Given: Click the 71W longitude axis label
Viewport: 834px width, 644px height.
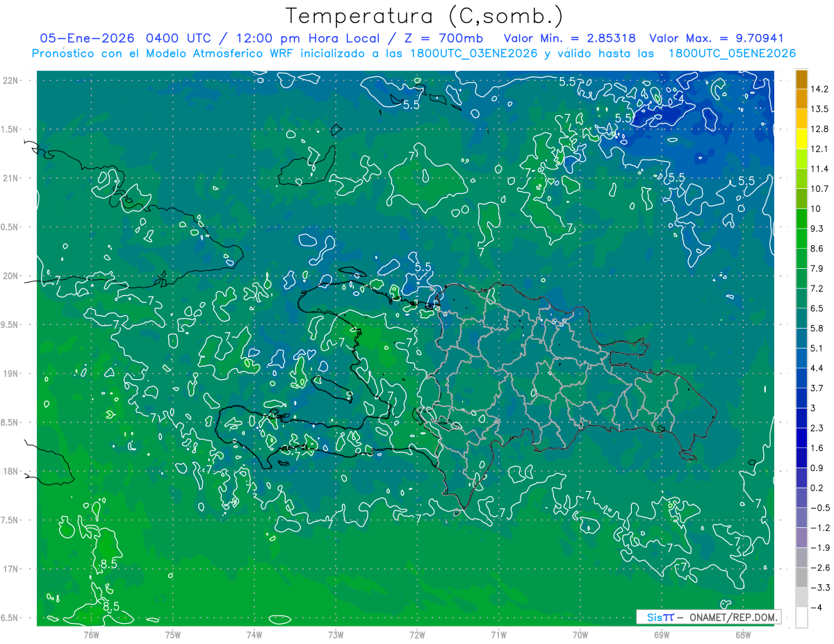Looking at the screenshot, I should tap(498, 634).
